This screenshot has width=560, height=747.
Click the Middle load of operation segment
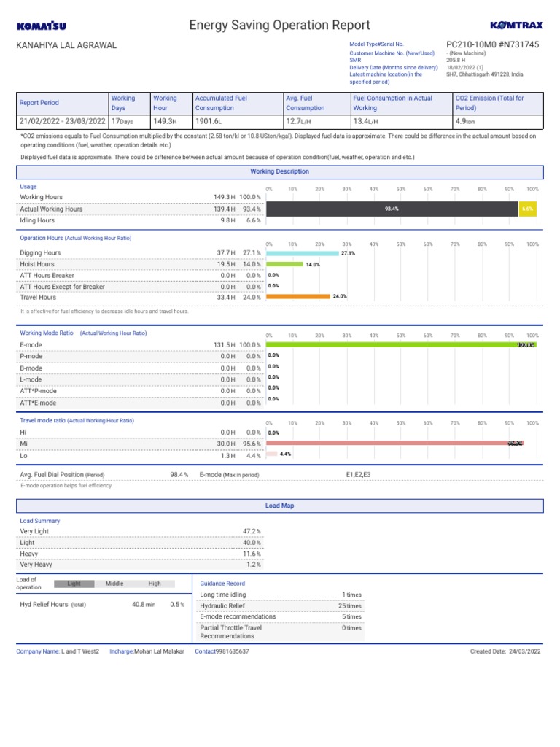point(114,584)
